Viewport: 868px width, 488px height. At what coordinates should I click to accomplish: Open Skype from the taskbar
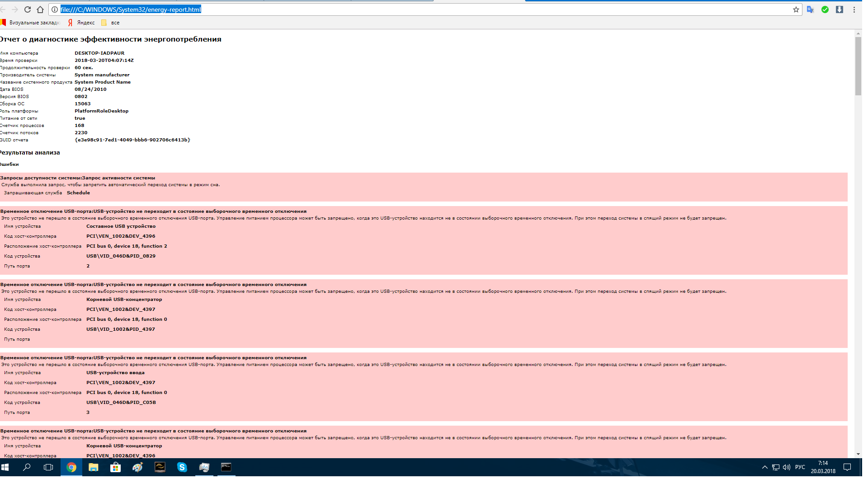[x=182, y=467]
